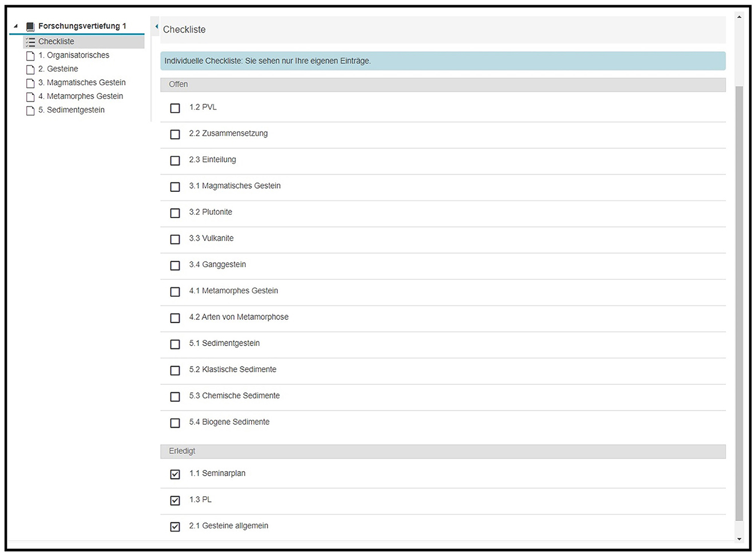Click the page icon next to 3. Magmatisches Gestein
Screen dimensions: 756x555
[30, 83]
